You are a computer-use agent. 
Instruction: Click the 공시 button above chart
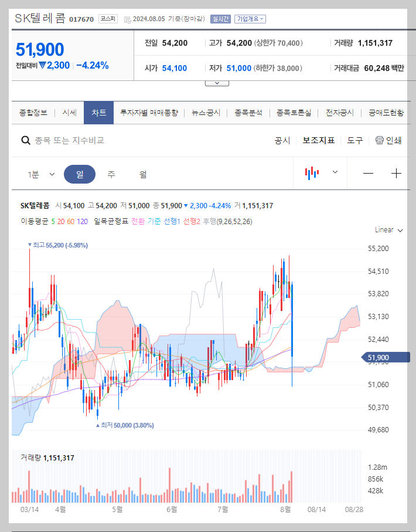tap(282, 140)
